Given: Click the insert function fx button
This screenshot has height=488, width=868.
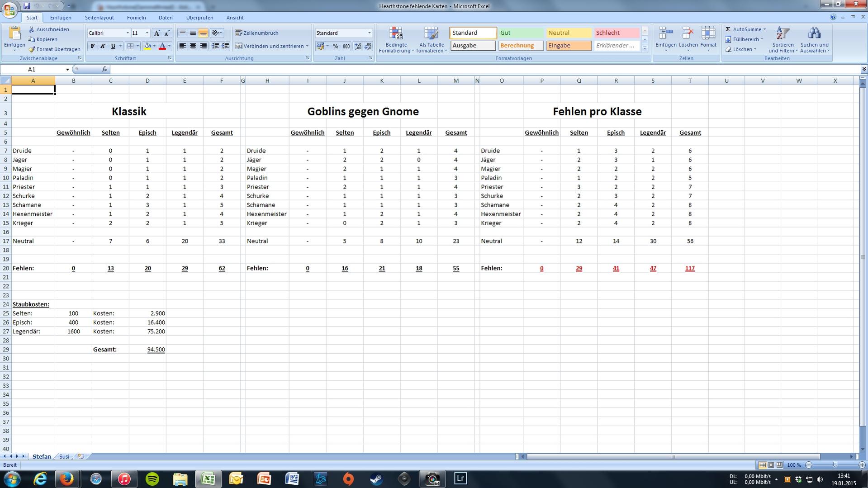Looking at the screenshot, I should [104, 69].
